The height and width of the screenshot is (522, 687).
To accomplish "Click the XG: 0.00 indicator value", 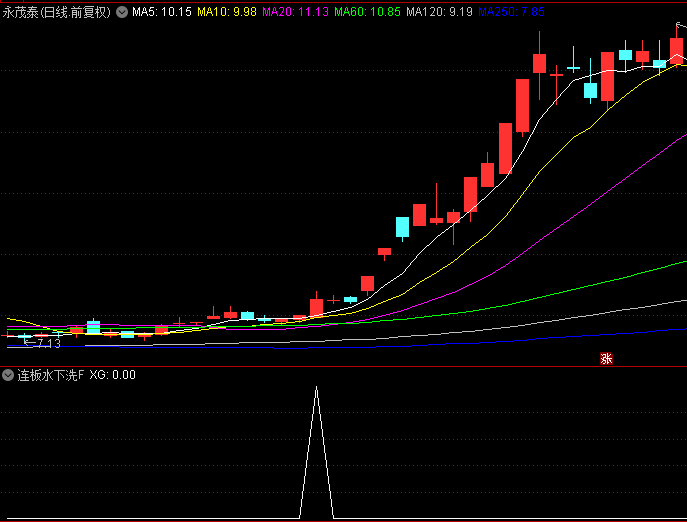I will tap(112, 376).
